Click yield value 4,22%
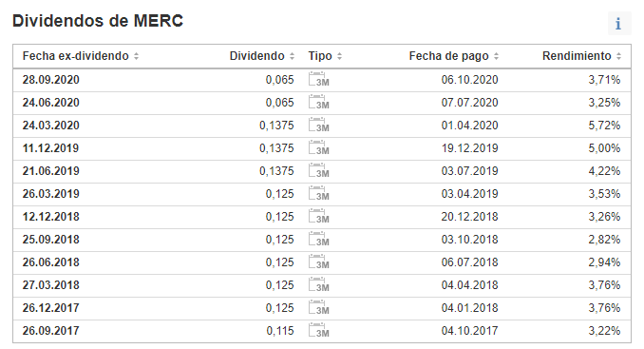Image resolution: width=644 pixels, height=349 pixels. point(604,171)
